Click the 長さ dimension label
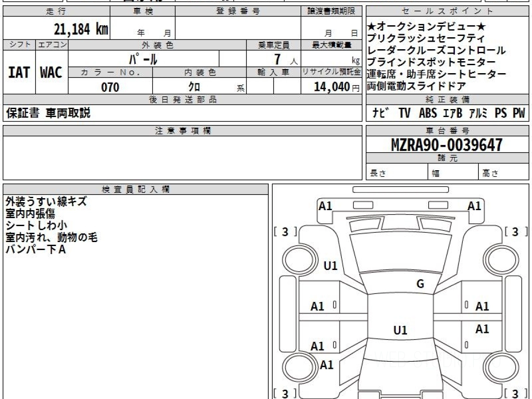This screenshot has height=399, width=532. tap(378, 173)
